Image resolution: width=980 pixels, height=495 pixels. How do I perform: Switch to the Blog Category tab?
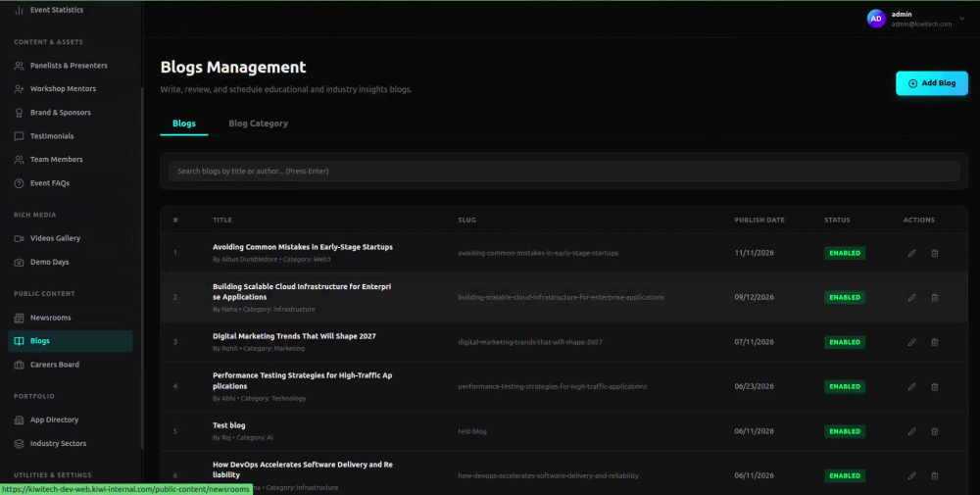(258, 124)
